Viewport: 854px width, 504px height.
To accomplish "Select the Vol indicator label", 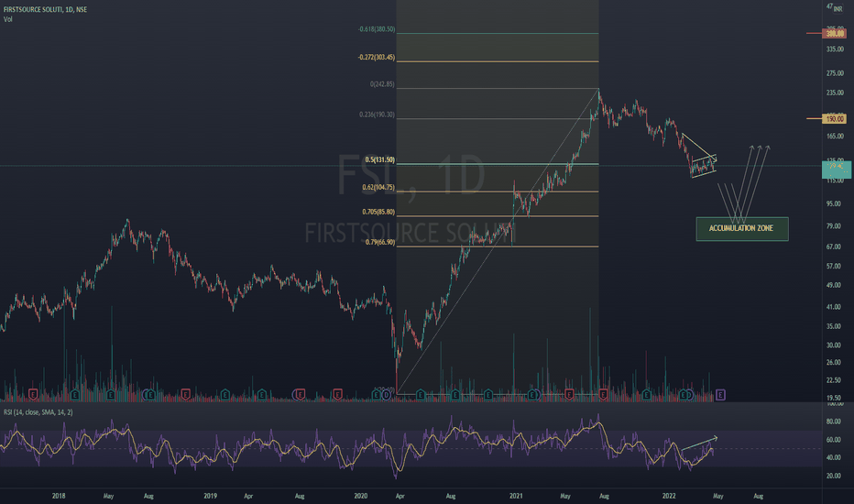I will point(7,19).
